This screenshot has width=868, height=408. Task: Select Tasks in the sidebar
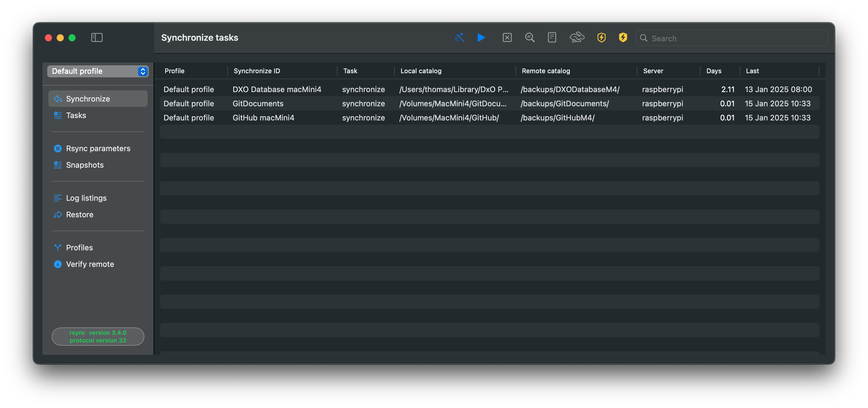pyautogui.click(x=76, y=115)
